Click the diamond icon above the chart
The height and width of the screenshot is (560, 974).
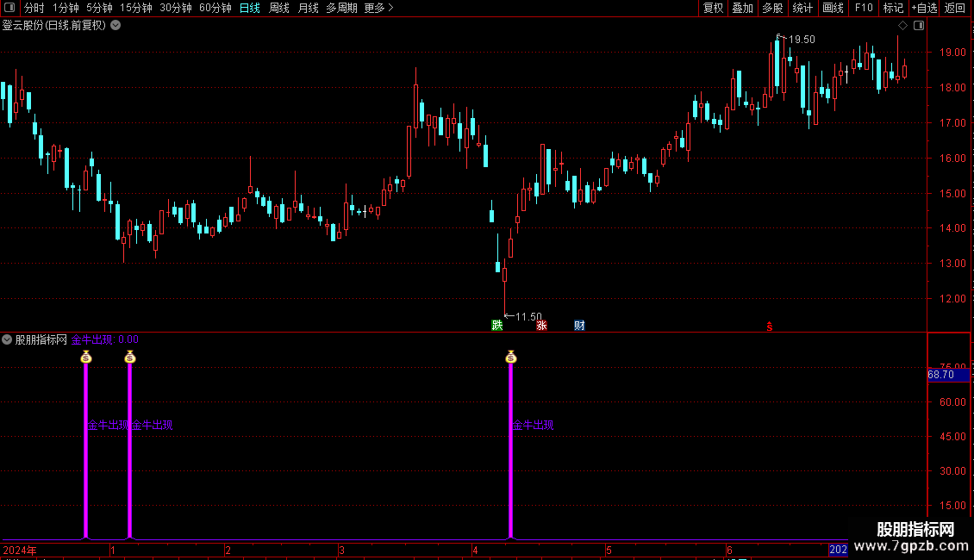tap(903, 26)
